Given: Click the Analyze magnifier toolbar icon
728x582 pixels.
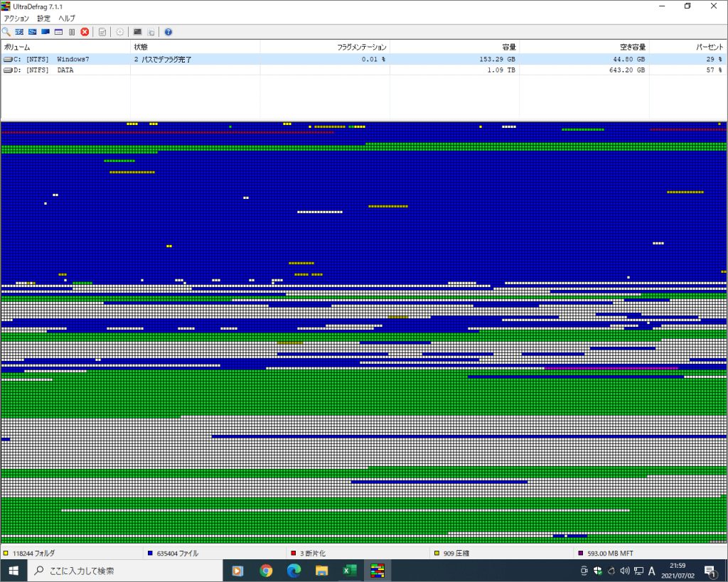Looking at the screenshot, I should pyautogui.click(x=6, y=31).
